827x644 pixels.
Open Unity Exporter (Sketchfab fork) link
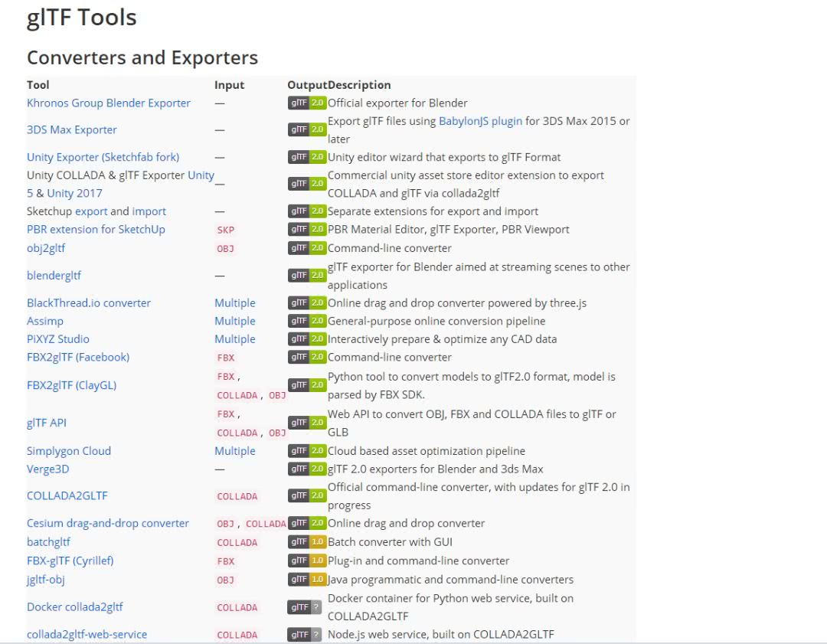[x=103, y=157]
